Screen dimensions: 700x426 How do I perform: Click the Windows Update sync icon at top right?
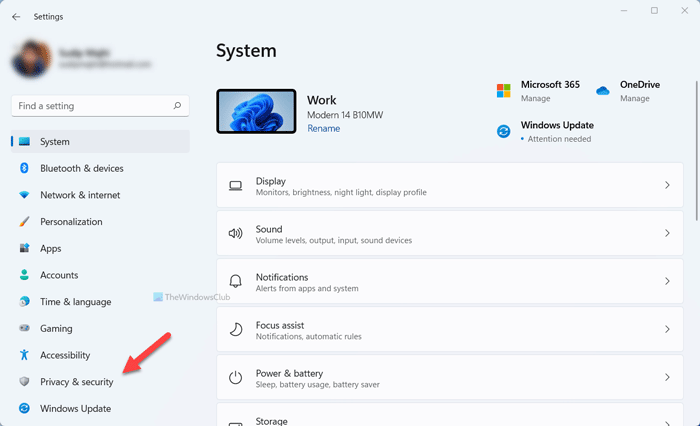pyautogui.click(x=504, y=131)
